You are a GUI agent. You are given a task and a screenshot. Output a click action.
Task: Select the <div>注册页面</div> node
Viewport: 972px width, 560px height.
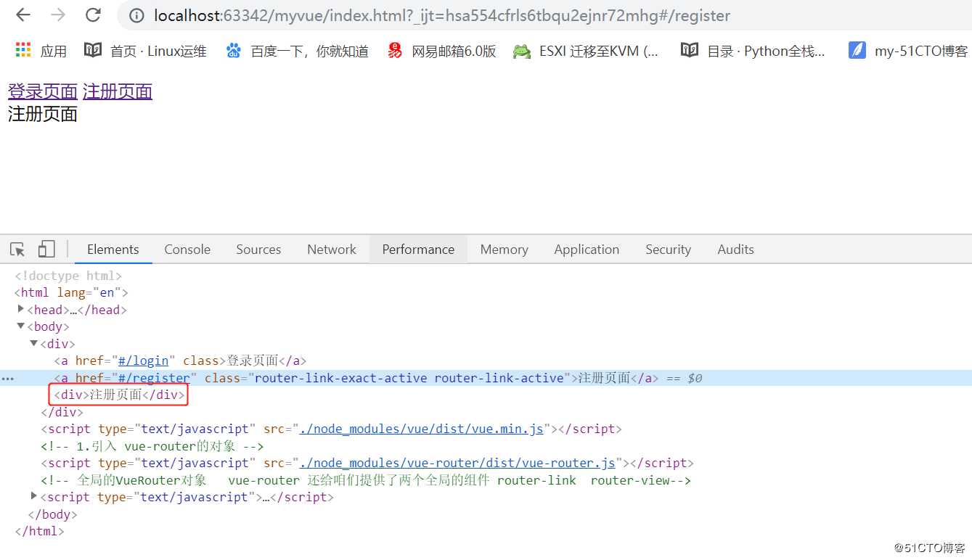coord(119,395)
